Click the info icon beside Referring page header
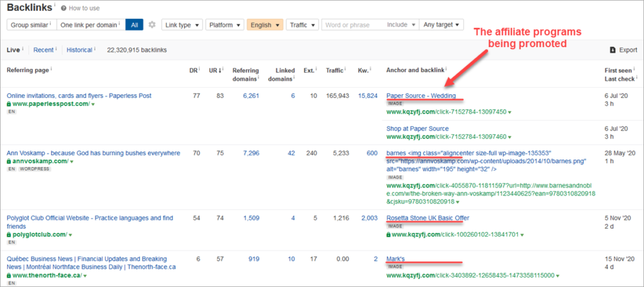Screen dimensions: 644x287 point(51,70)
